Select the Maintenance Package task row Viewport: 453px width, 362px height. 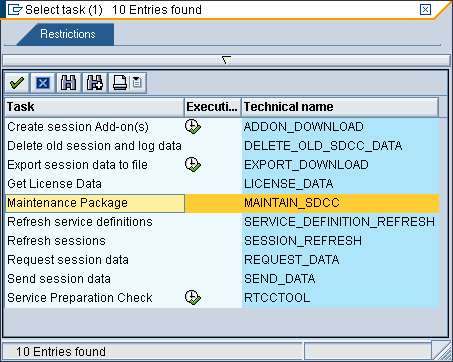(x=222, y=203)
